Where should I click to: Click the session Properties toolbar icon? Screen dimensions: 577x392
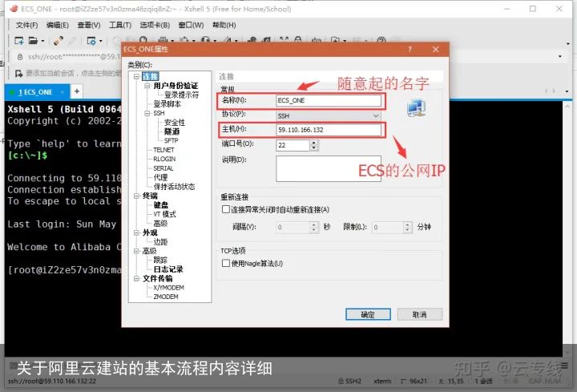click(x=91, y=41)
